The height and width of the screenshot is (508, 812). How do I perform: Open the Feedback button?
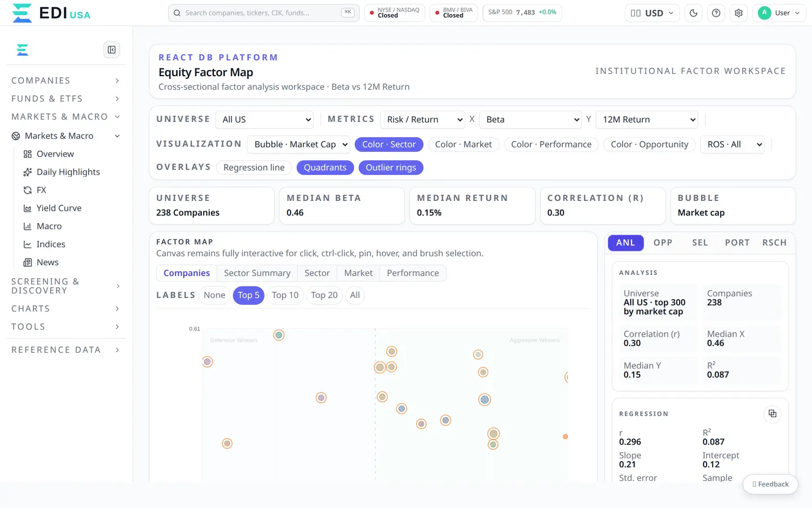(x=770, y=484)
